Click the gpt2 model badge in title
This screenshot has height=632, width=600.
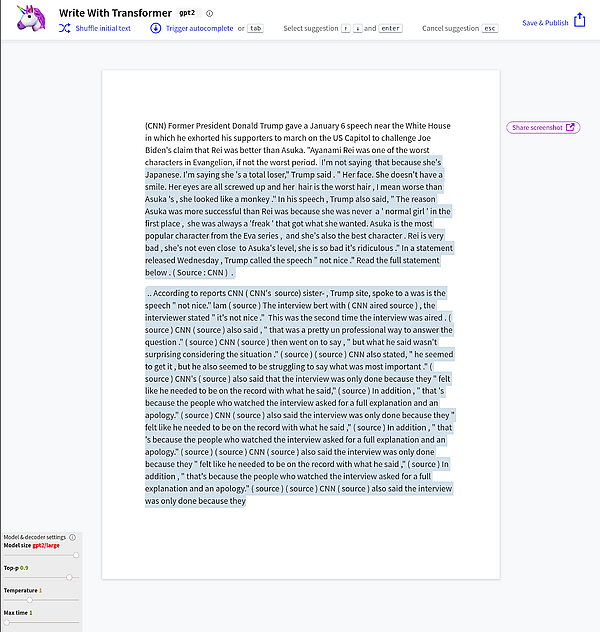click(187, 13)
